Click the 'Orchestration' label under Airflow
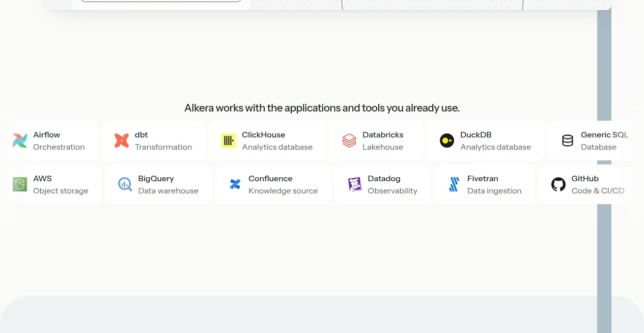This screenshot has height=333, width=644. click(59, 147)
